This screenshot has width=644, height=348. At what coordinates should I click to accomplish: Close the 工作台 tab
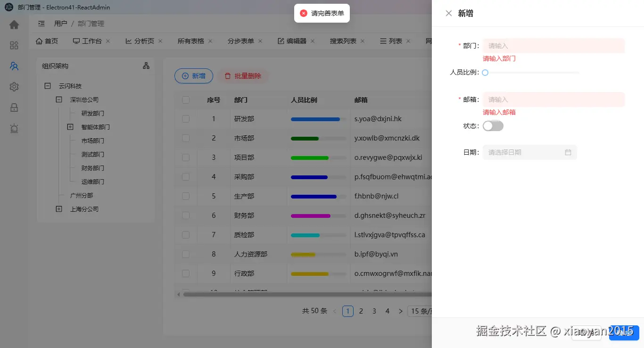coord(108,41)
